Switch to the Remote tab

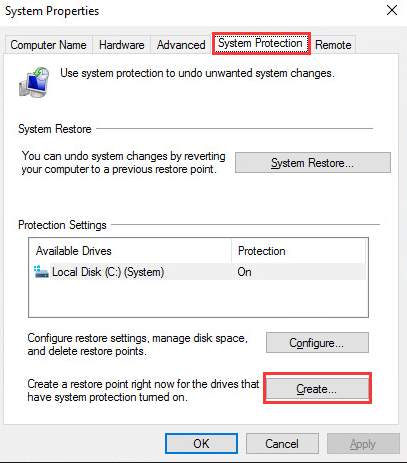(333, 45)
